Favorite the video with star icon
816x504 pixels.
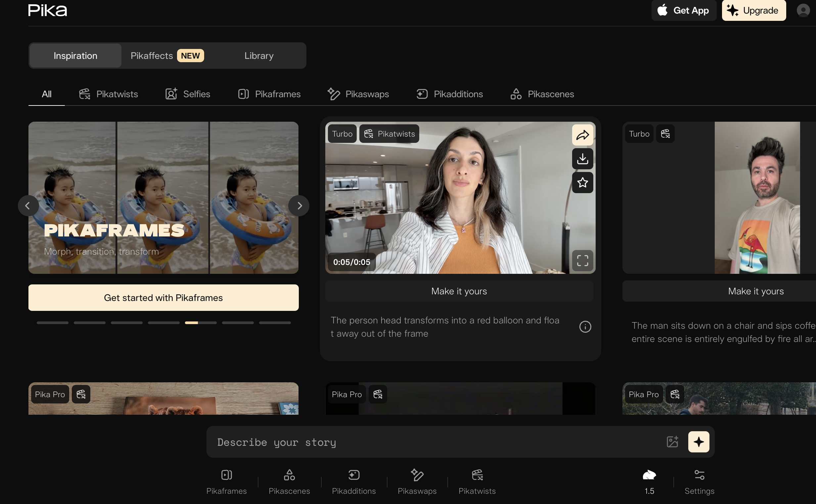point(582,183)
